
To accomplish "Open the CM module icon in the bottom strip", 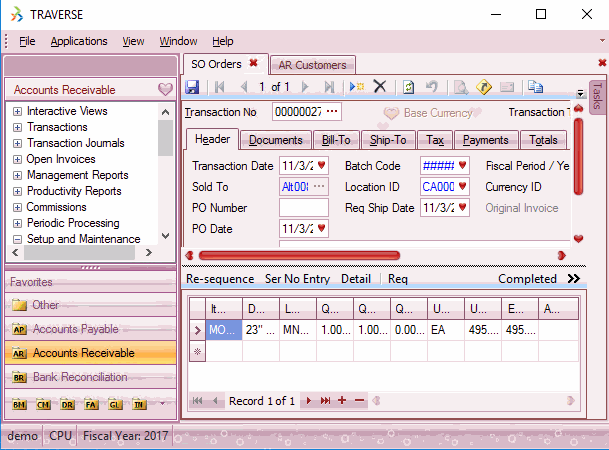I will click(x=43, y=405).
